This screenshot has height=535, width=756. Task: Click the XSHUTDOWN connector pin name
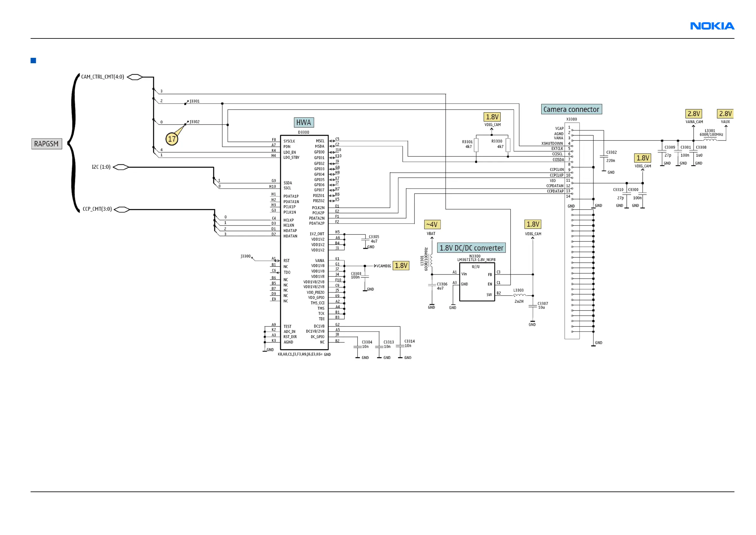click(552, 143)
